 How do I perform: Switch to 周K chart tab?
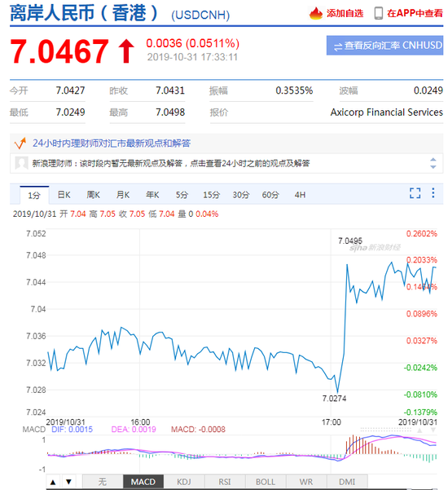[x=93, y=195]
